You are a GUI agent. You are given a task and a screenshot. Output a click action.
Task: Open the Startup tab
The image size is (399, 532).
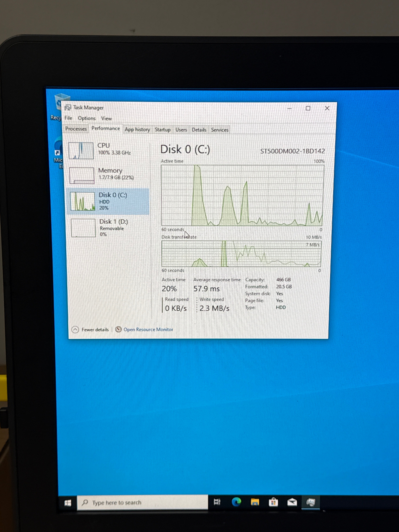[x=163, y=130]
